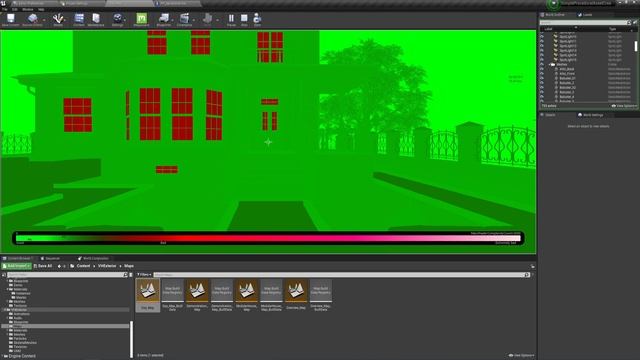The image size is (640, 360).
Task: Collapse the Meshes folder in World Outliner
Action: tap(549, 64)
